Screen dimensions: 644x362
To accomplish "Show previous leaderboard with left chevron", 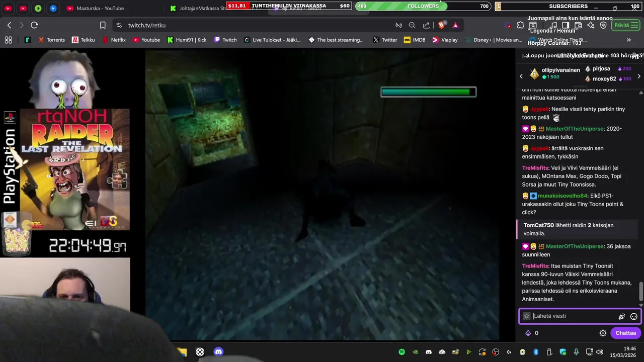I will [x=521, y=76].
